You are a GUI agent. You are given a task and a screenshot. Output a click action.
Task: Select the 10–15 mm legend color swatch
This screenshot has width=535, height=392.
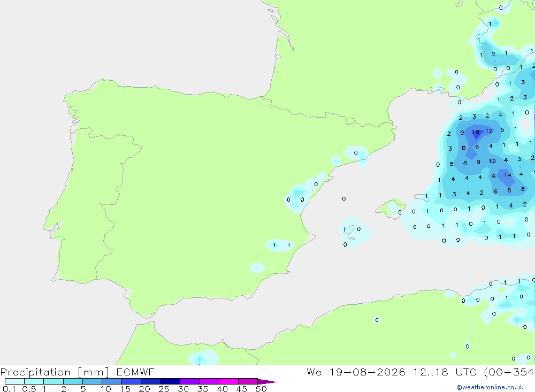coord(112,381)
